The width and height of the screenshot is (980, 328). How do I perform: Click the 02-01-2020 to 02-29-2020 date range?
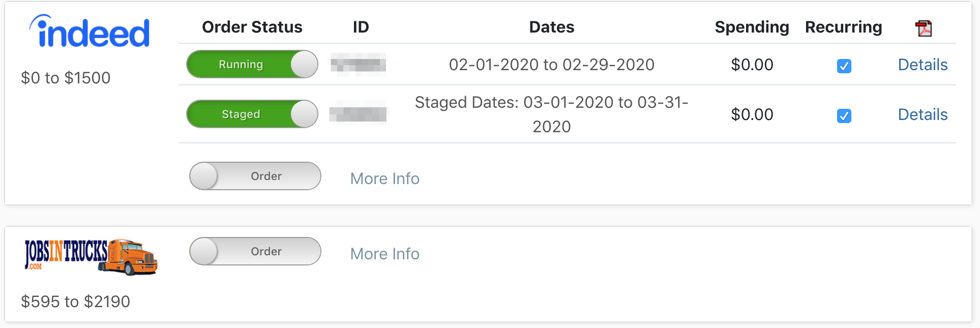coord(552,65)
